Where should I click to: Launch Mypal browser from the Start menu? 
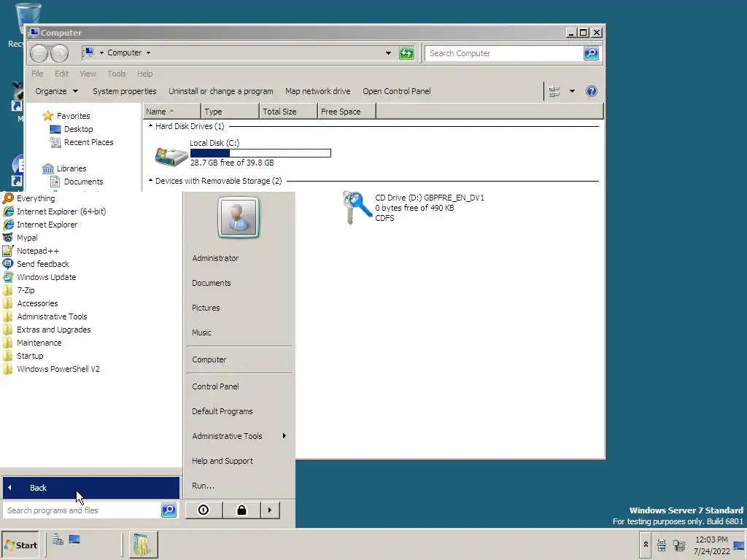point(20,238)
